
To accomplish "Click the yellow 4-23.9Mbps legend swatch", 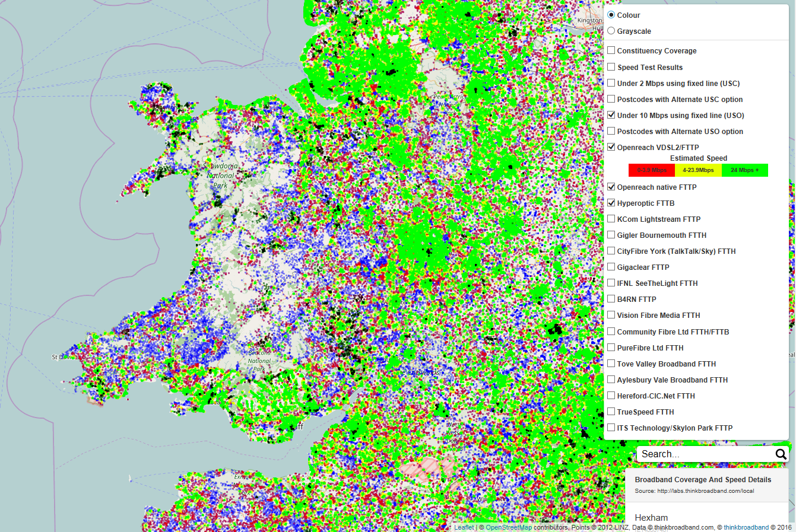I will click(x=698, y=170).
